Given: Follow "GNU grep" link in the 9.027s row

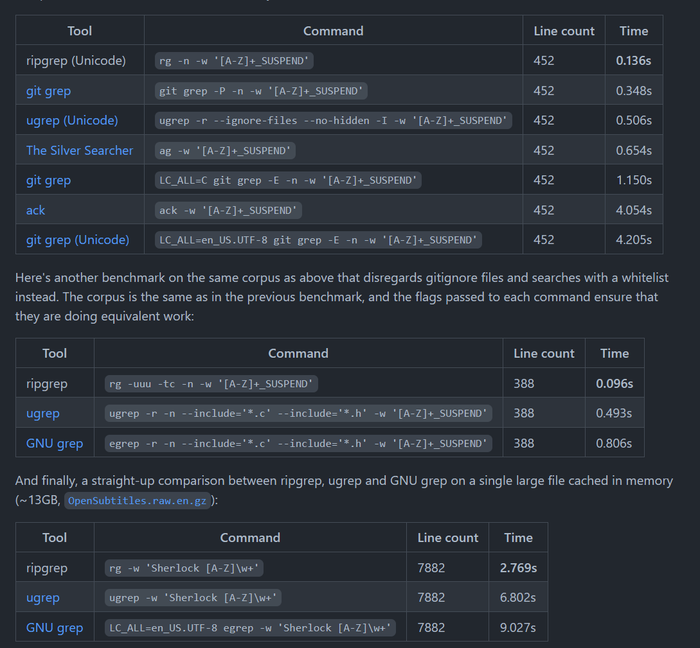Looking at the screenshot, I should coord(54,627).
